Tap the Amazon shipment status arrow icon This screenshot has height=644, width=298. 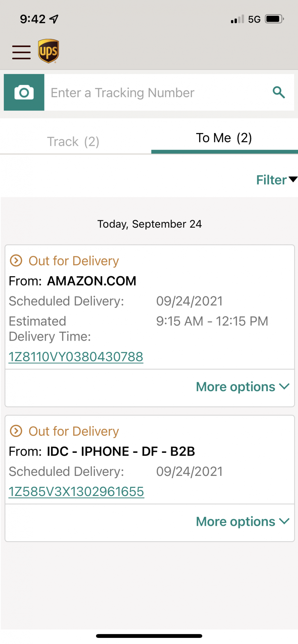pyautogui.click(x=16, y=260)
